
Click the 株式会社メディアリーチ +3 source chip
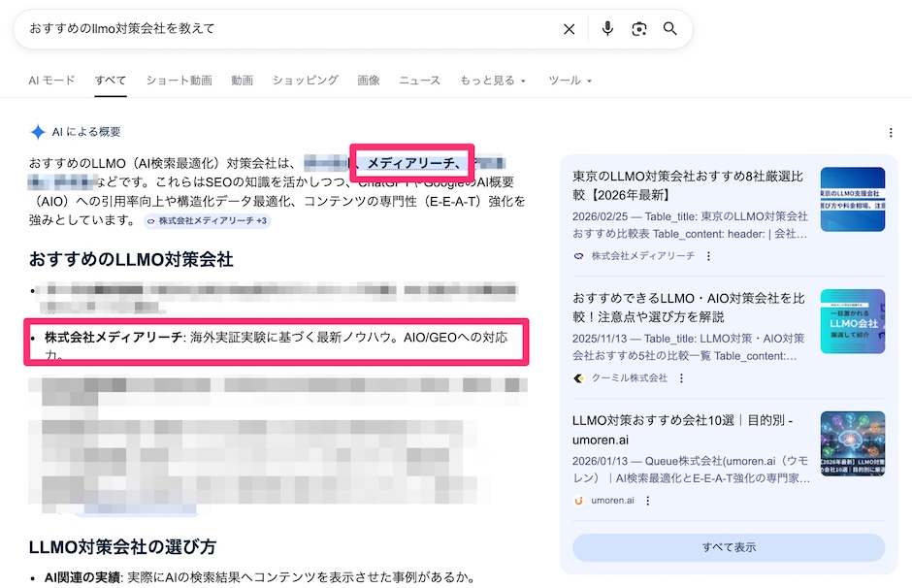pyautogui.click(x=207, y=221)
